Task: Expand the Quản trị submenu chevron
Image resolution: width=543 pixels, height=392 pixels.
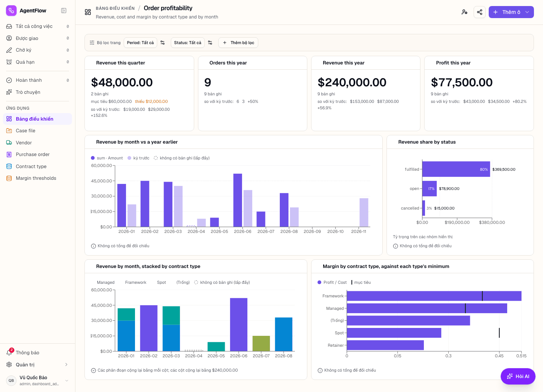Action: pyautogui.click(x=66, y=364)
